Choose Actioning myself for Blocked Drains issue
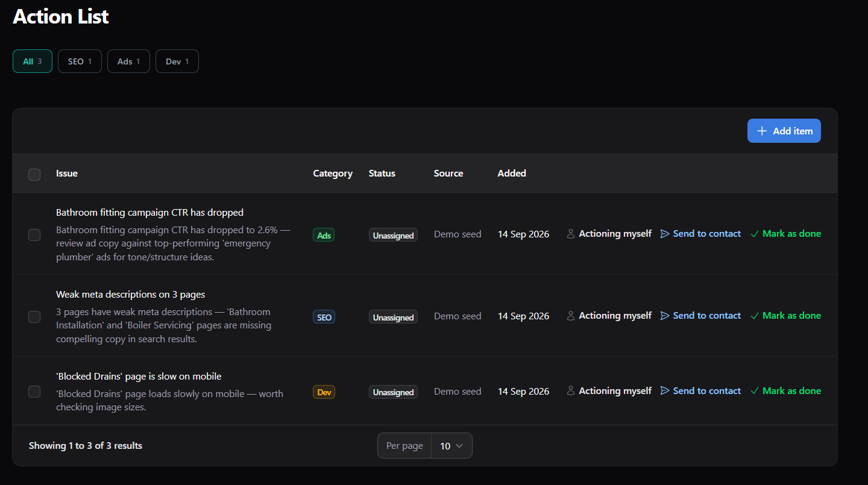 609,391
